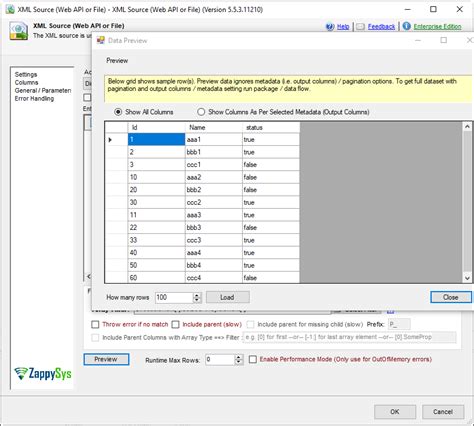Select the cell ccc3
The image size is (474, 426).
214,240
